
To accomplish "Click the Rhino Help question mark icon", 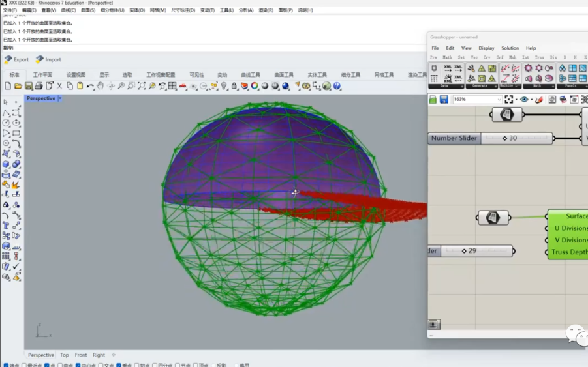I will [x=337, y=86].
